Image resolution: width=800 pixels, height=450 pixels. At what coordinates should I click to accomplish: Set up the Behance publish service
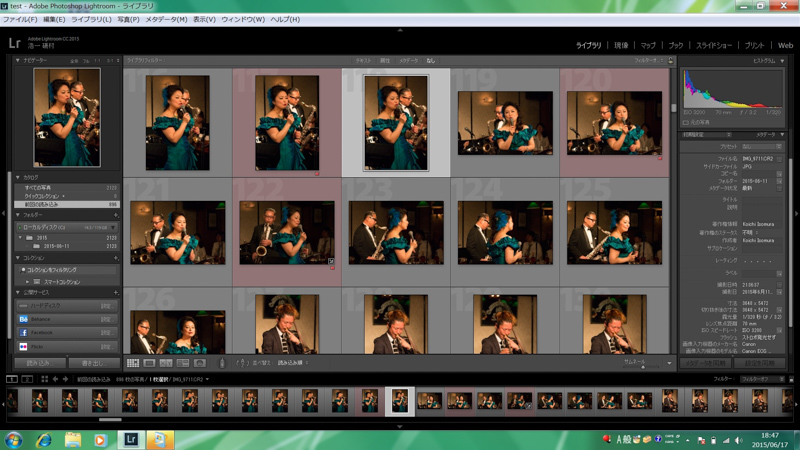pos(106,319)
